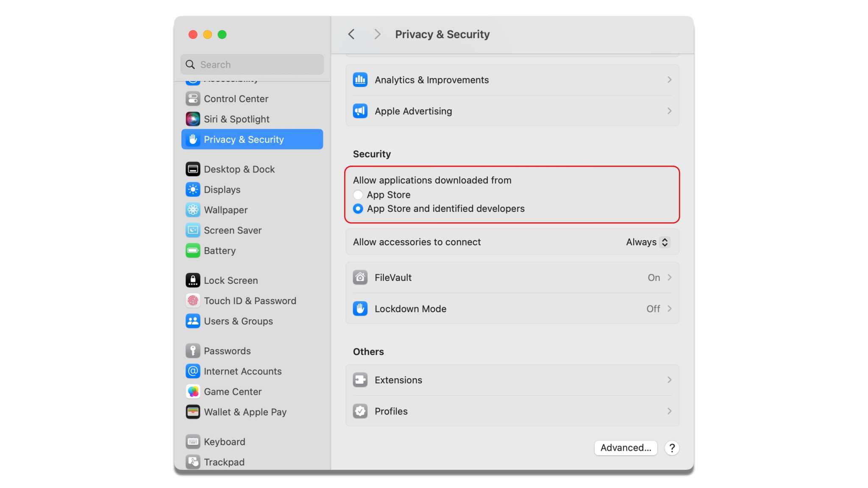
Task: Click the Advanced button
Action: [626, 448]
